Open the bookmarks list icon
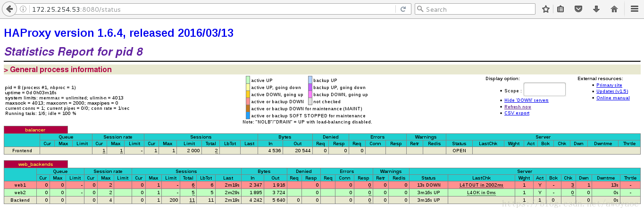The width and height of the screenshot is (644, 213). pyautogui.click(x=560, y=9)
